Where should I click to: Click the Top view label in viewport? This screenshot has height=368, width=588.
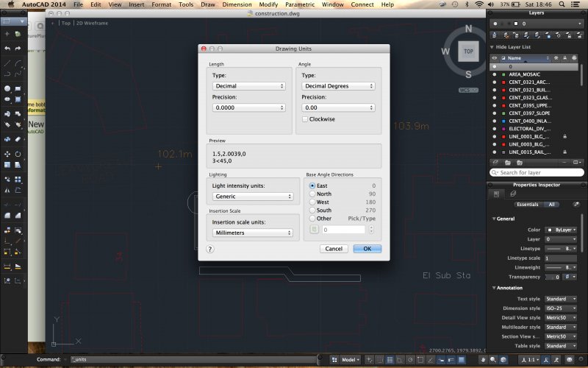(x=66, y=23)
